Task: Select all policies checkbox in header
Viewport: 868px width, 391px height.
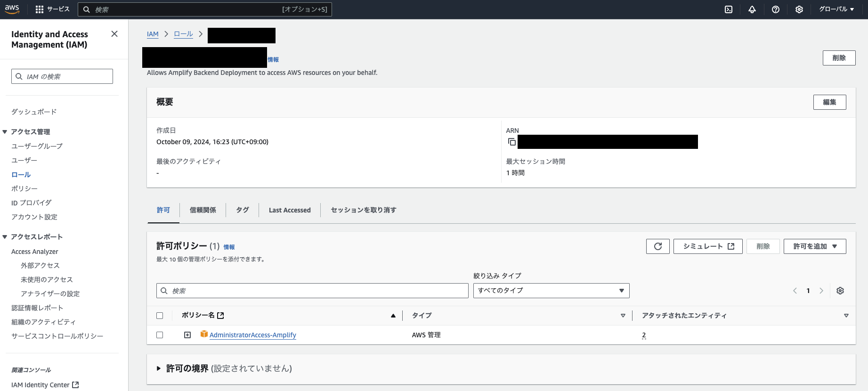Action: pos(160,316)
